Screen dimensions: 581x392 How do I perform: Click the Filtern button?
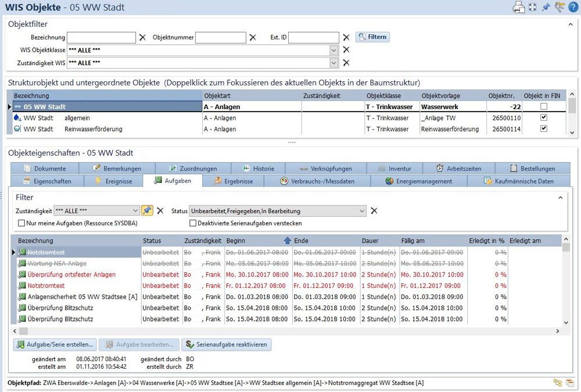click(x=372, y=37)
